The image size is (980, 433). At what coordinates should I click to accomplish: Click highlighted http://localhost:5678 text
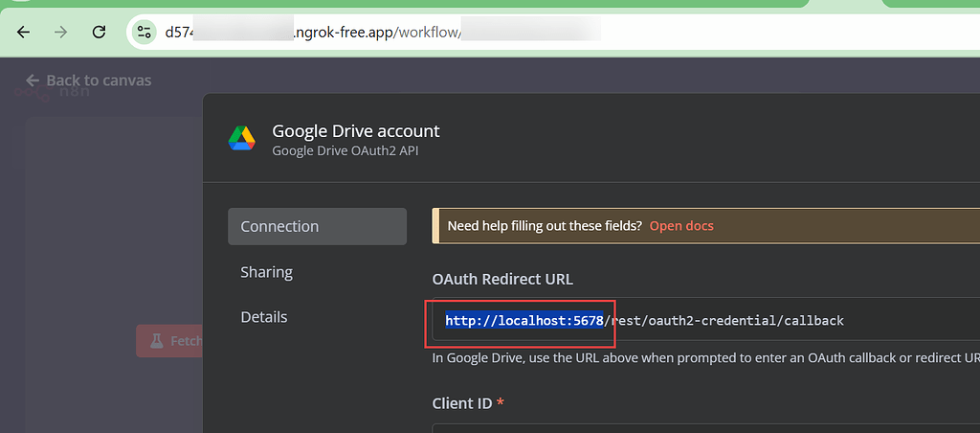523,321
